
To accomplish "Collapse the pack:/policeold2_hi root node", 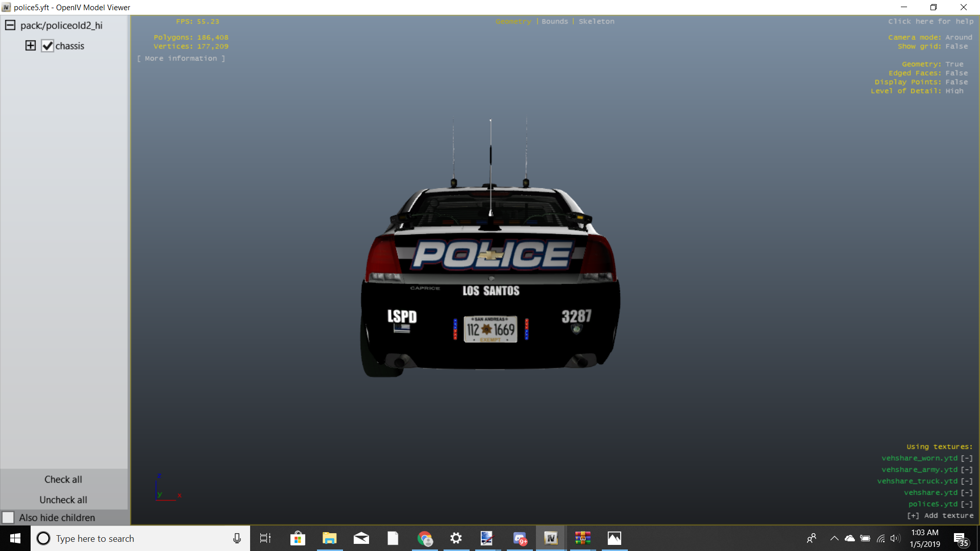I will pos(10,26).
